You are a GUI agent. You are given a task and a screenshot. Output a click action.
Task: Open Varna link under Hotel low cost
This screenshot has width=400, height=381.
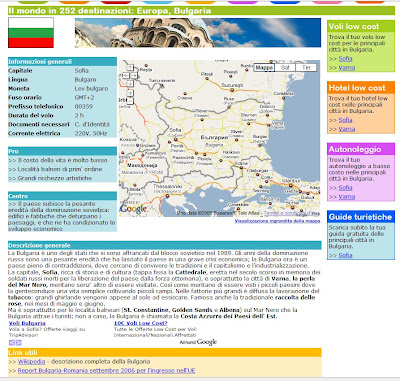point(347,129)
